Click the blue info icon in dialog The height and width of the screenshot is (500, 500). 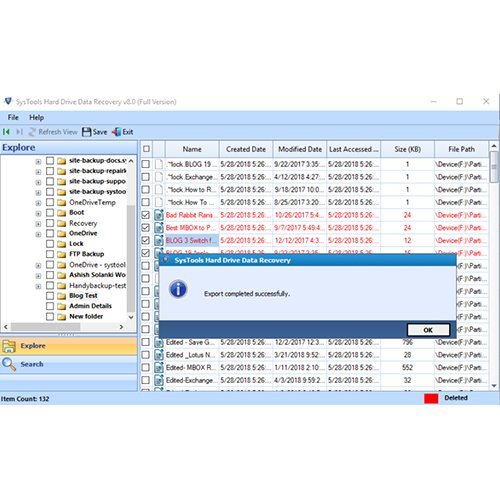point(178,289)
